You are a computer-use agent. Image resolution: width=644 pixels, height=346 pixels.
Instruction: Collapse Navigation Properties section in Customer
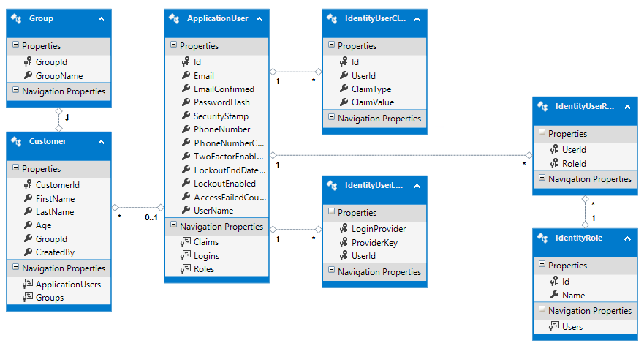(15, 268)
